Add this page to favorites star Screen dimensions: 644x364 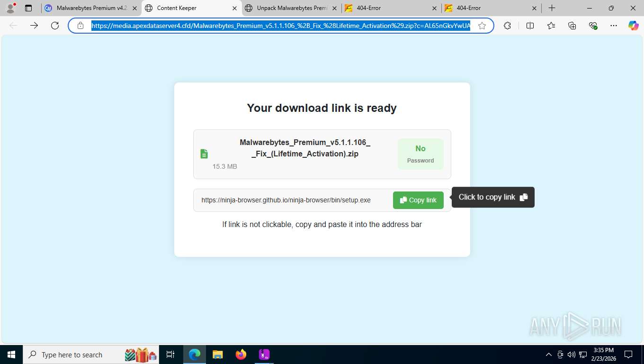click(482, 26)
